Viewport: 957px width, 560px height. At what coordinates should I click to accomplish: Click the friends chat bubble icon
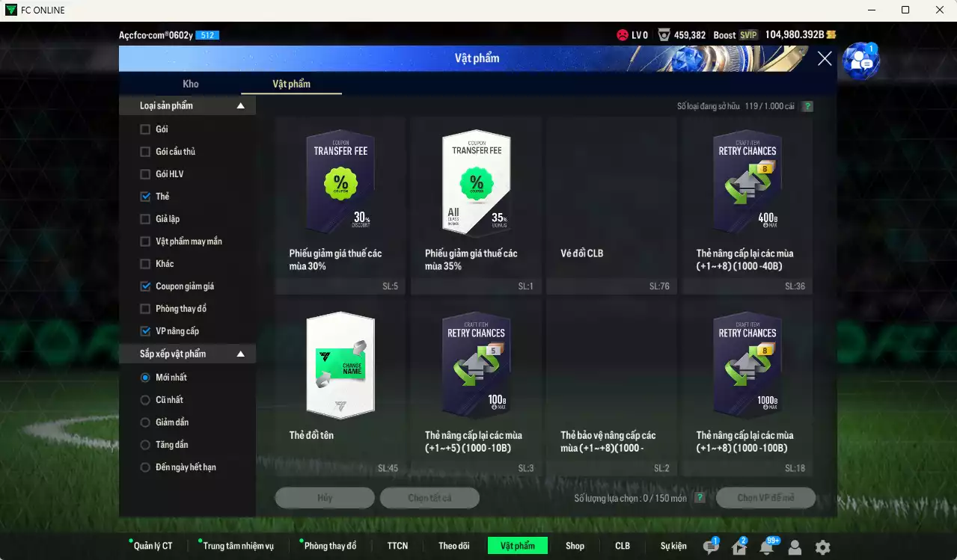[860, 61]
